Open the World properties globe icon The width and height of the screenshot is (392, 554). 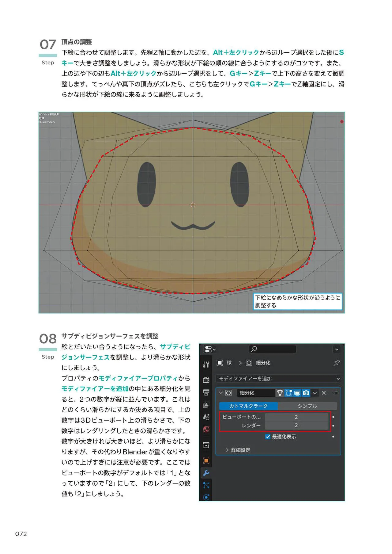(206, 429)
